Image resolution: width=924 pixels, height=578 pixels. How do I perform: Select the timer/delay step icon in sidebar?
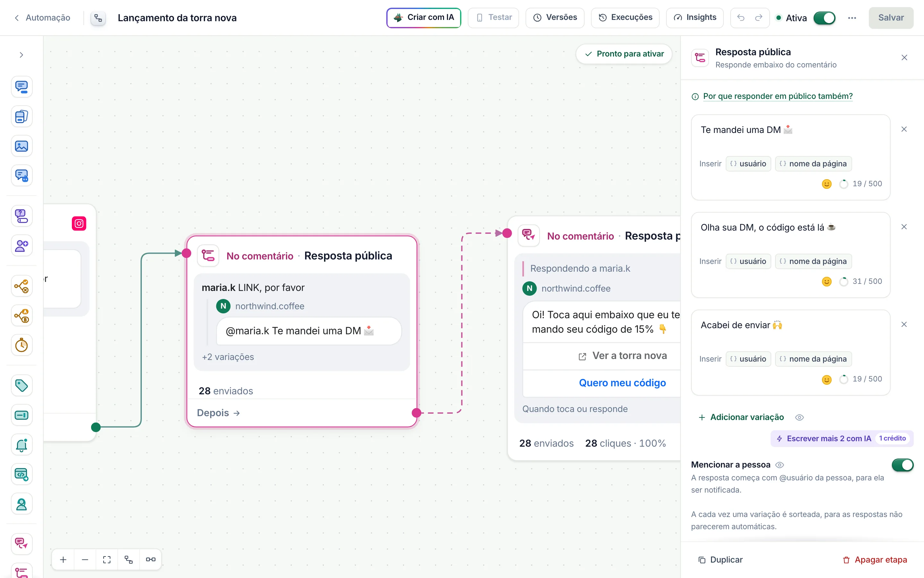(21, 345)
